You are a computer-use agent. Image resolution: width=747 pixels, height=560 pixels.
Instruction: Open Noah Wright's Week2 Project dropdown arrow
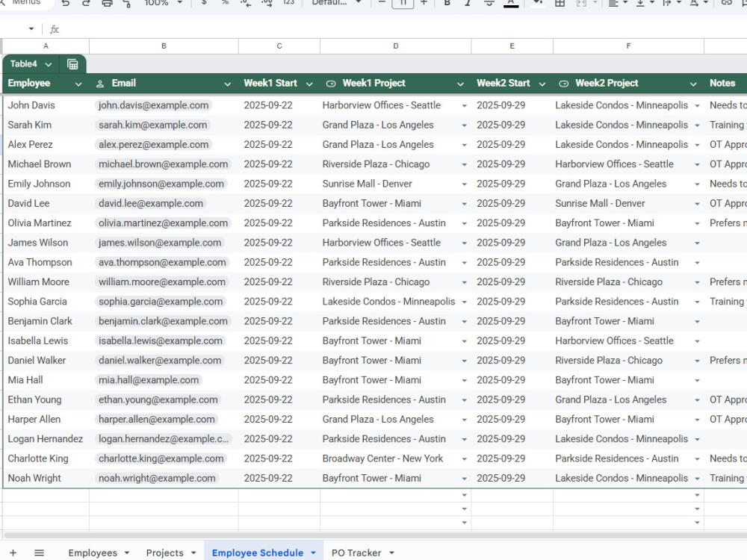697,479
